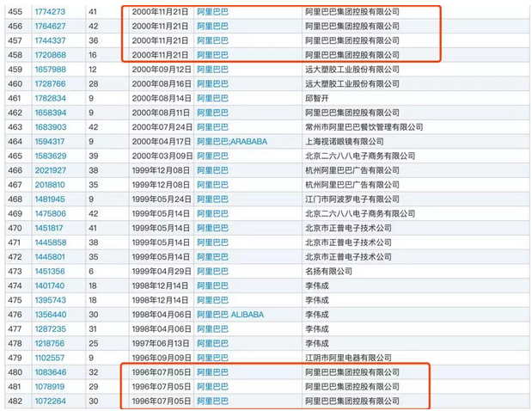
Task: Open registration number 1764627 link
Action: coord(50,26)
